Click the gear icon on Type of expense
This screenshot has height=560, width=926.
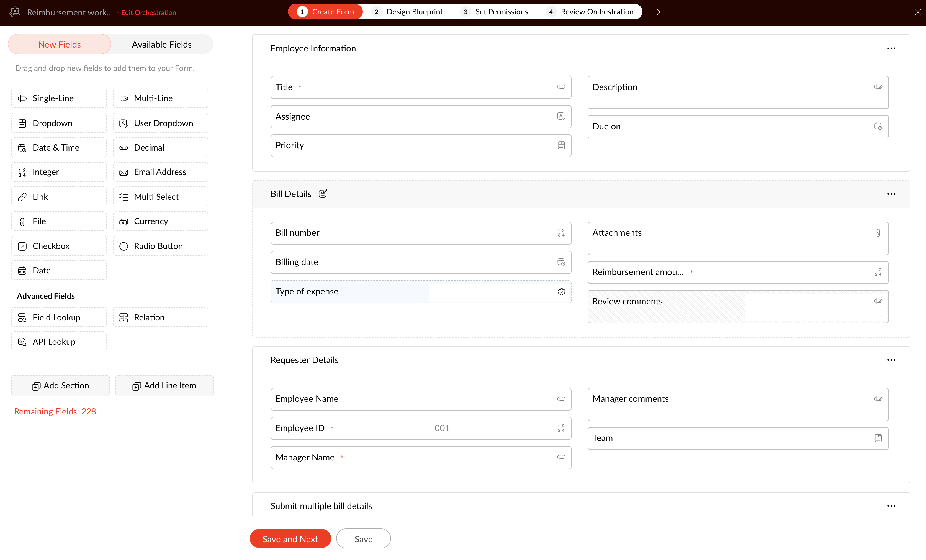point(561,292)
